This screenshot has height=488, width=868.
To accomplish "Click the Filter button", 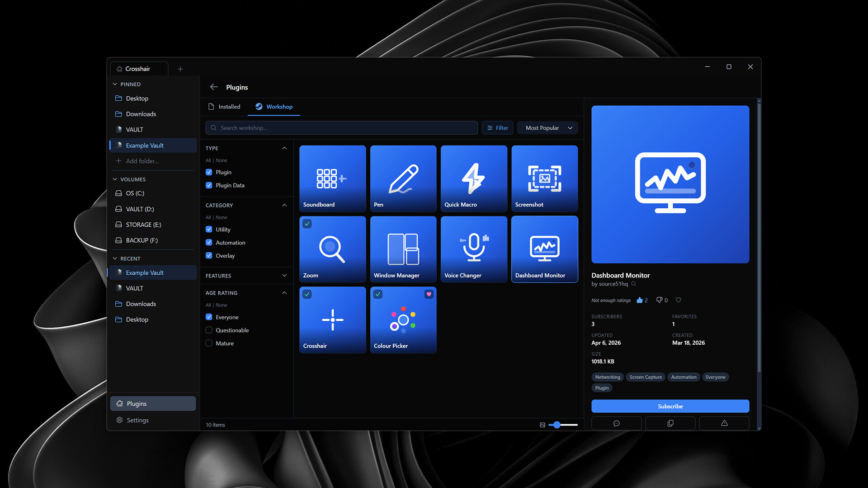I will point(497,128).
